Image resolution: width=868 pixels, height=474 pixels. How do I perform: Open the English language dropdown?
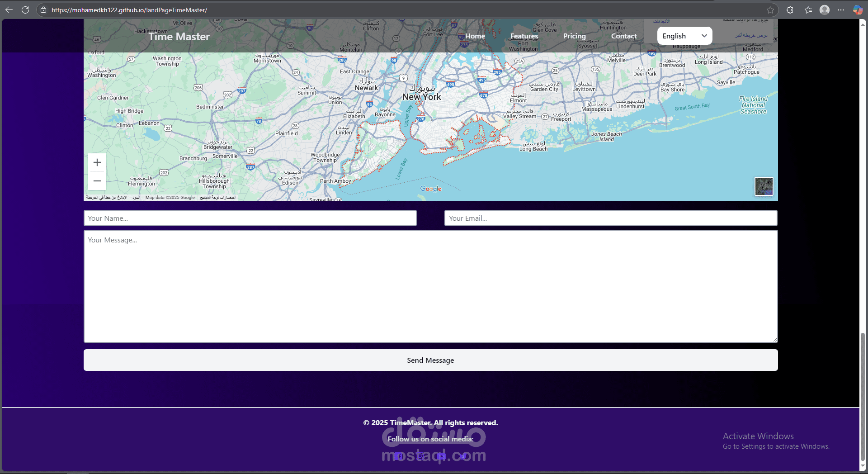point(684,36)
